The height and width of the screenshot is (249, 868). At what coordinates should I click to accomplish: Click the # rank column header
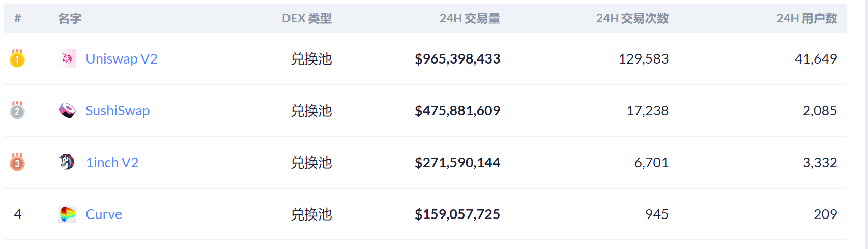(18, 19)
